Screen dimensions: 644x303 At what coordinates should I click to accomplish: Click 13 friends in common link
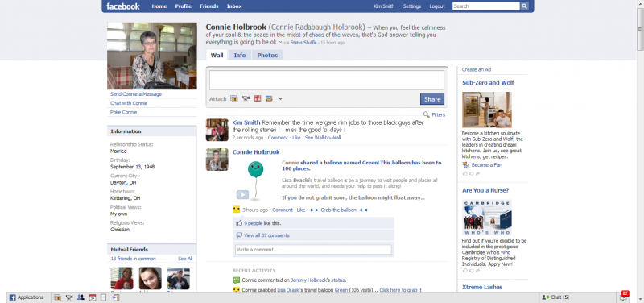coord(134,259)
